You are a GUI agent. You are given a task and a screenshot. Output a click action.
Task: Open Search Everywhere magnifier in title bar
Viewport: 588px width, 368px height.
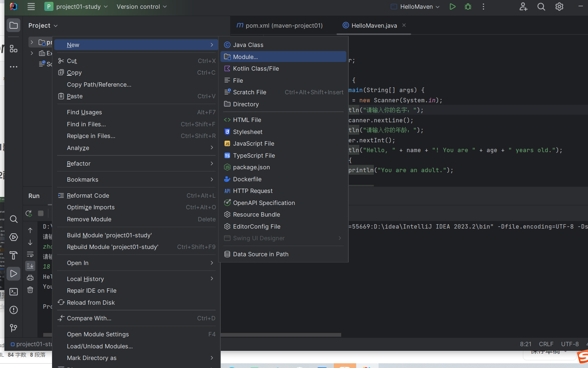541,7
